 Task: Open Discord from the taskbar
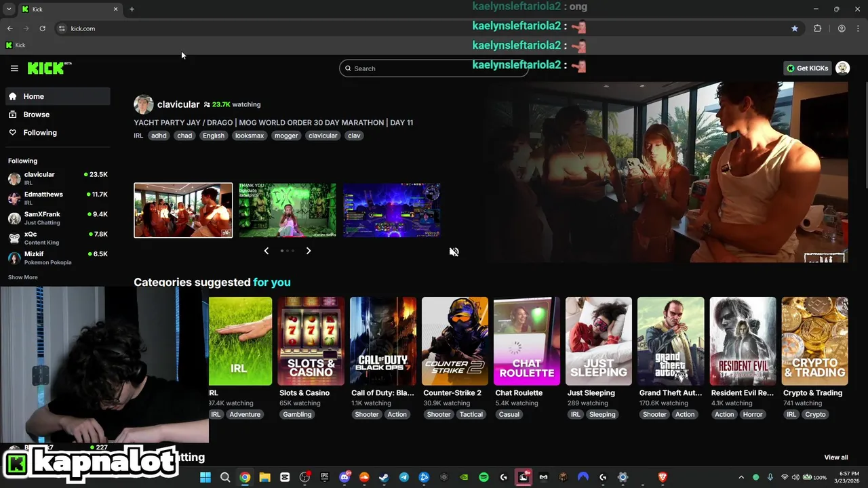pyautogui.click(x=344, y=477)
